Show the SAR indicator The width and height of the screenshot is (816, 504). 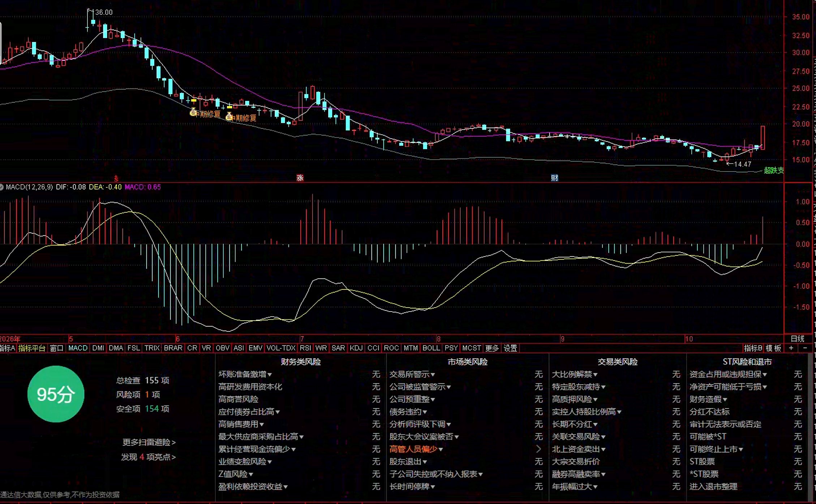click(x=338, y=348)
